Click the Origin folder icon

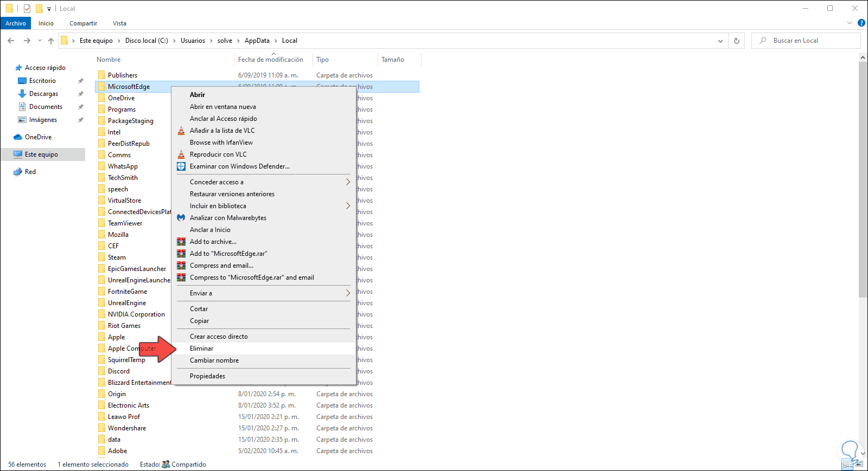point(101,394)
